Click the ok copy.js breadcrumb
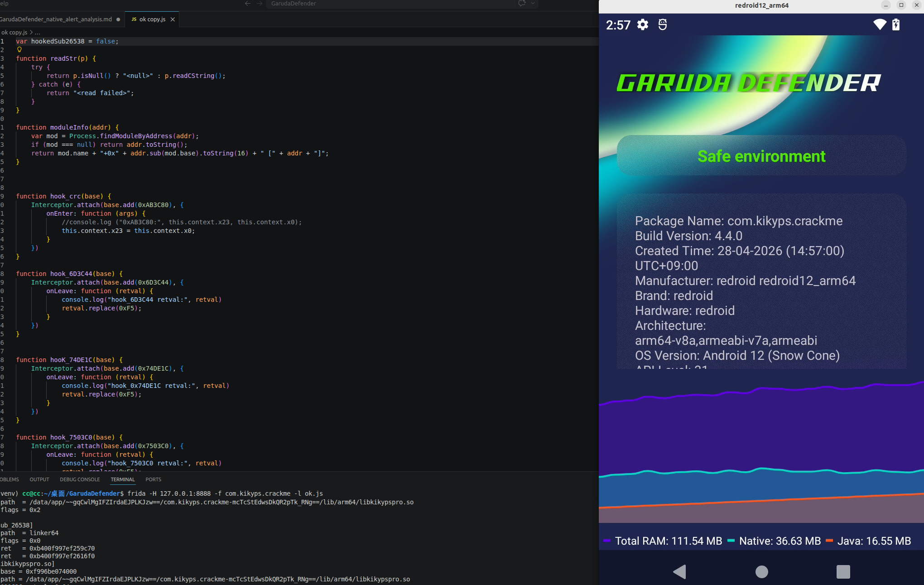 (14, 33)
